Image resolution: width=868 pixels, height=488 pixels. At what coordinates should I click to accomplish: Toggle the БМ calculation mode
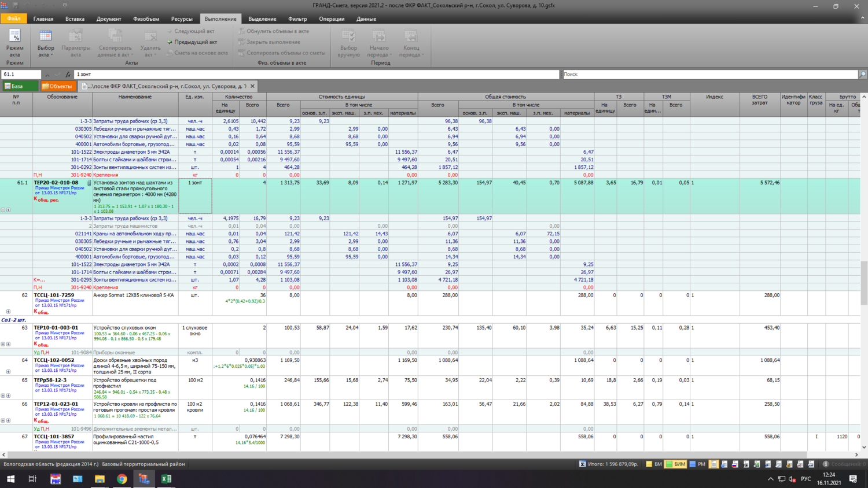tap(653, 464)
